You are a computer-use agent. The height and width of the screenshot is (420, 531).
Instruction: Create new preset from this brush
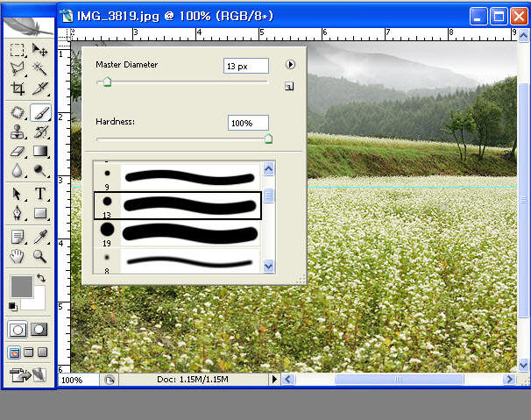coord(289,87)
